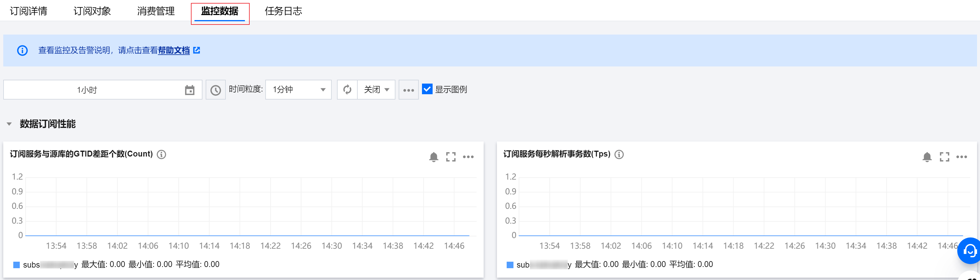Uncheck the 显示图例 checkbox
980x280 pixels.
pyautogui.click(x=427, y=89)
